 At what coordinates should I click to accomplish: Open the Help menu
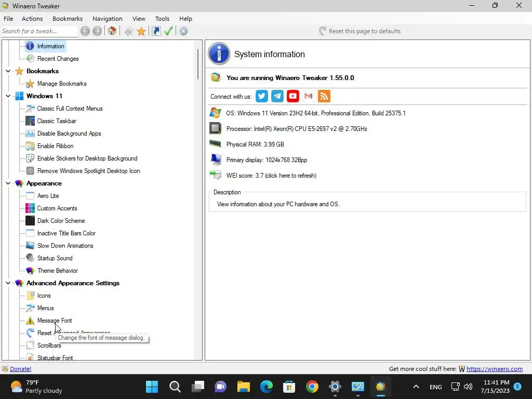[185, 19]
